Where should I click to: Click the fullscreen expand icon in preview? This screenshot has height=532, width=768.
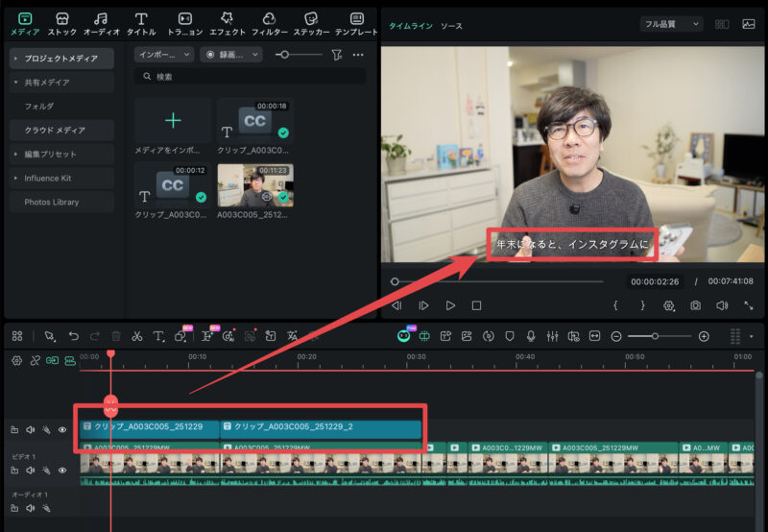748,305
